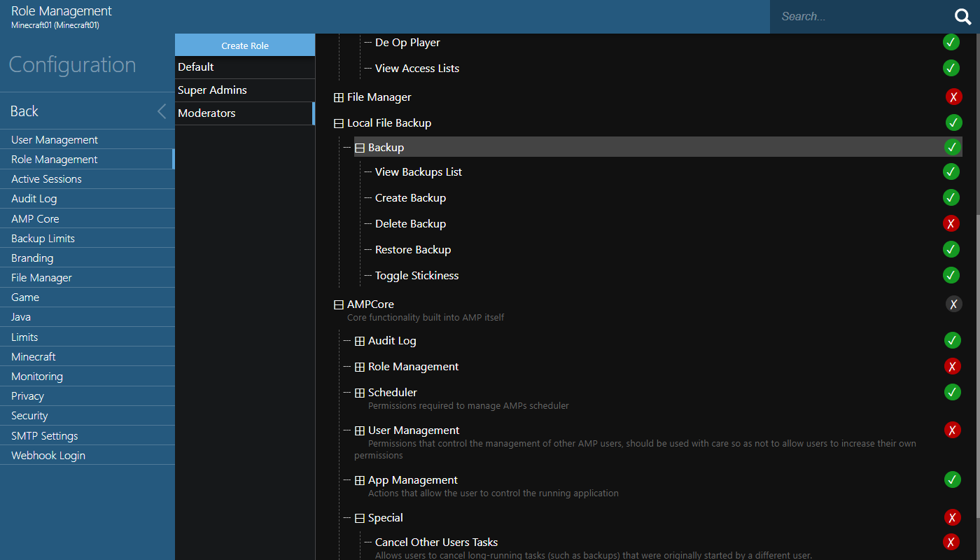Expand the Scheduler permission node
This screenshot has height=560, width=980.
click(x=360, y=393)
